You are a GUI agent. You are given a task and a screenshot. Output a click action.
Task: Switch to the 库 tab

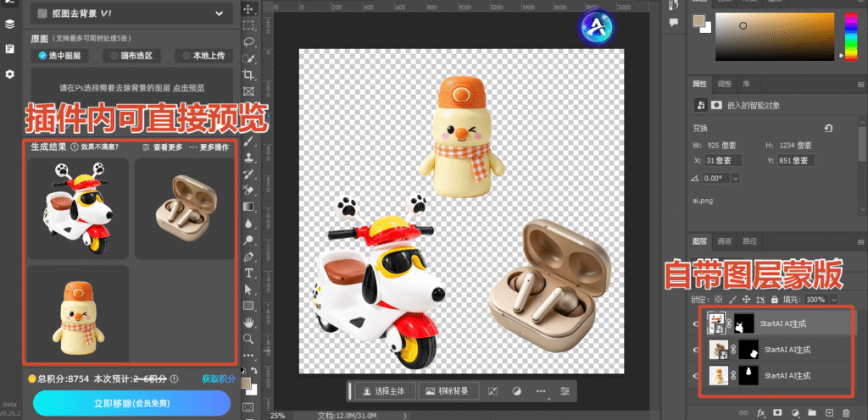click(746, 85)
